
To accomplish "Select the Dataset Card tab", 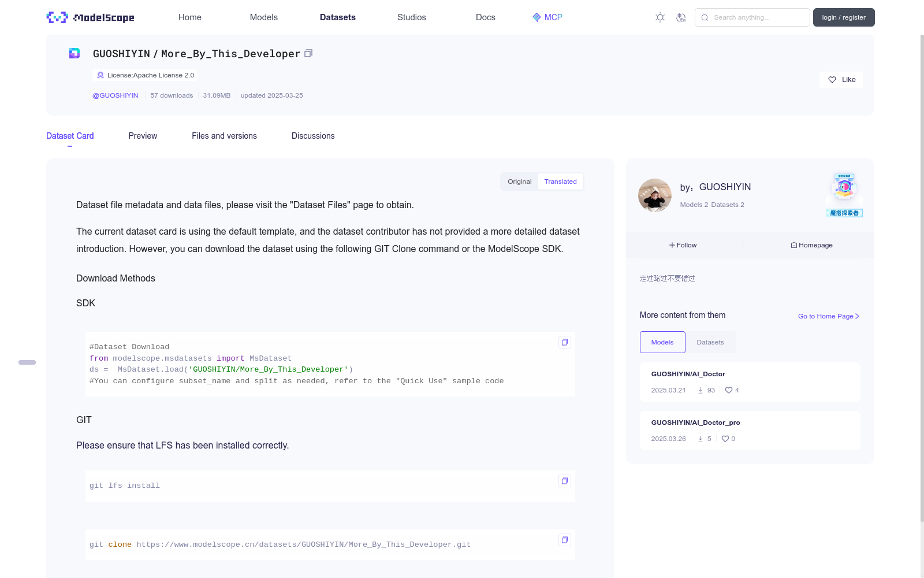I will coord(70,136).
